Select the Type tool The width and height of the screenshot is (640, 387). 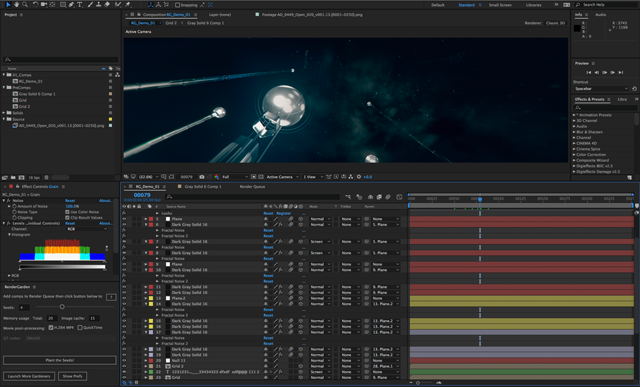coord(80,4)
